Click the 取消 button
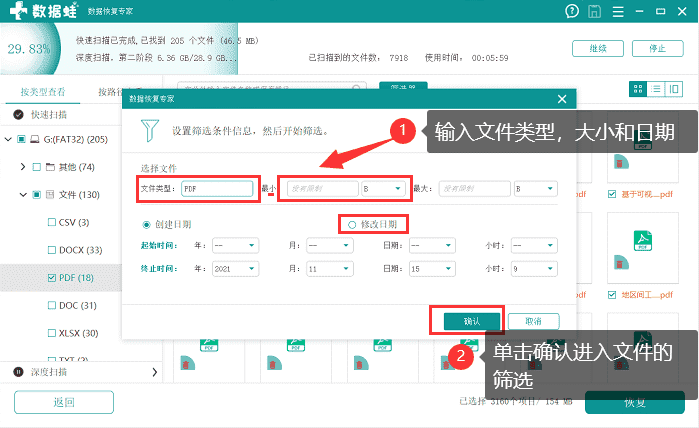The image size is (699, 428). [533, 321]
